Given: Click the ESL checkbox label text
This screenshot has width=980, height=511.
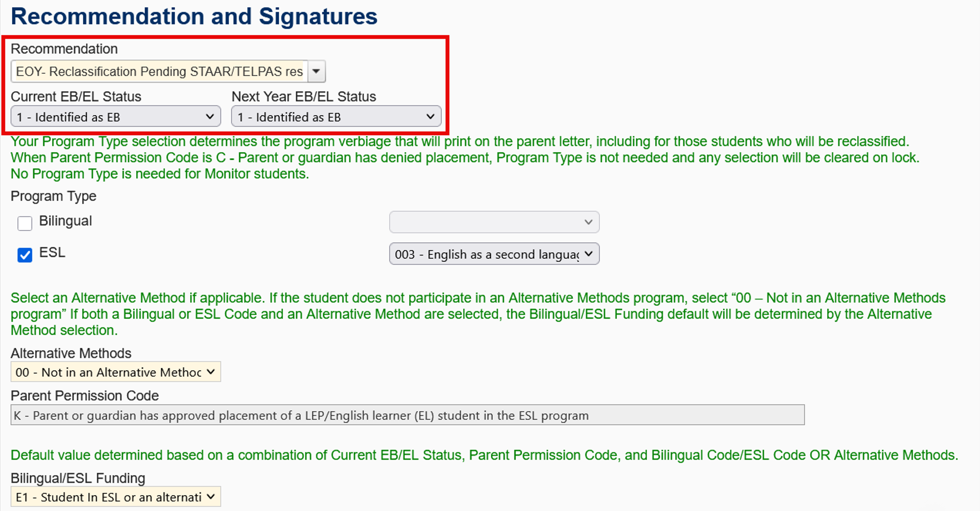Looking at the screenshot, I should (52, 252).
